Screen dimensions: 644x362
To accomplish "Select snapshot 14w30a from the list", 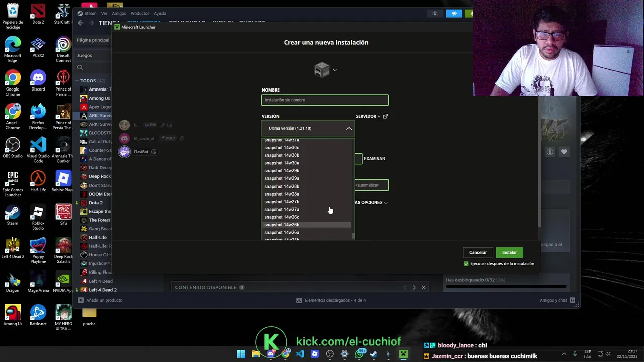I will click(x=306, y=163).
